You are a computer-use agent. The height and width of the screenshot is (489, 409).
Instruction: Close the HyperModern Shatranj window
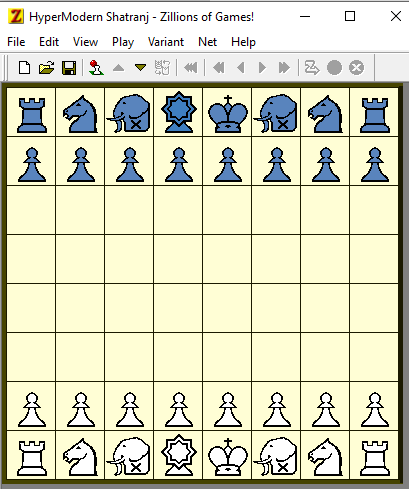tap(396, 16)
